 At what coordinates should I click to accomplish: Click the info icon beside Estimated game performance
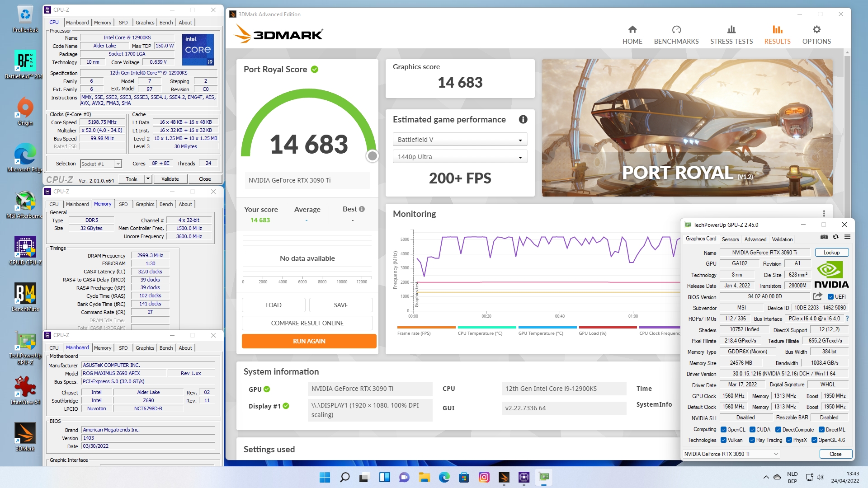pos(523,119)
